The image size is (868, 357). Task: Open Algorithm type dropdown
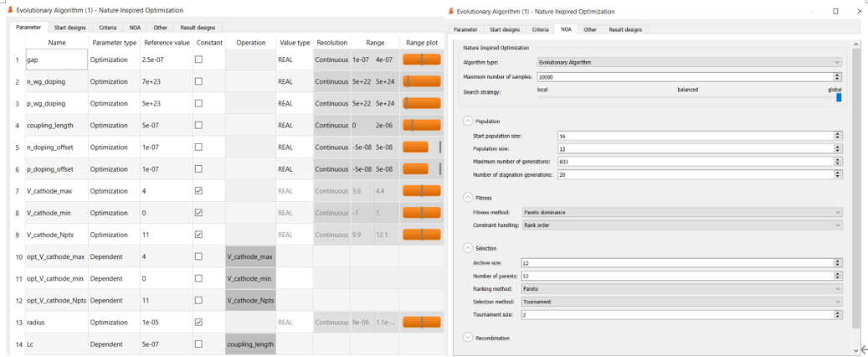689,63
